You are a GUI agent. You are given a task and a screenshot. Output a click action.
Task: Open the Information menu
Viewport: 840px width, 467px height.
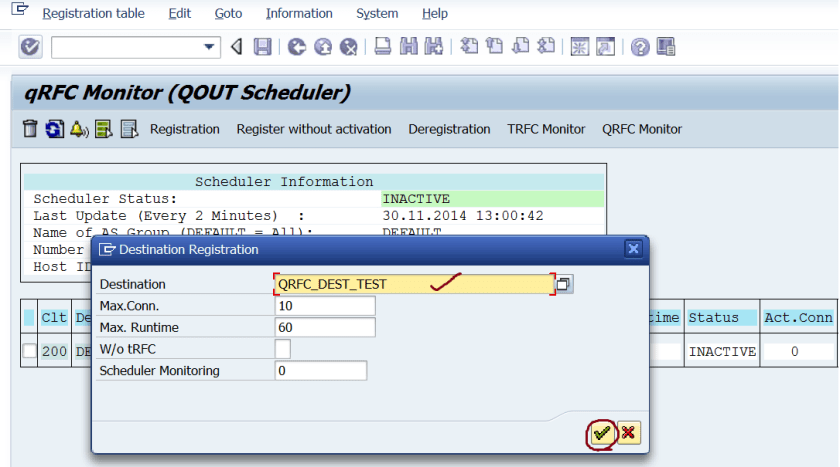(x=299, y=13)
